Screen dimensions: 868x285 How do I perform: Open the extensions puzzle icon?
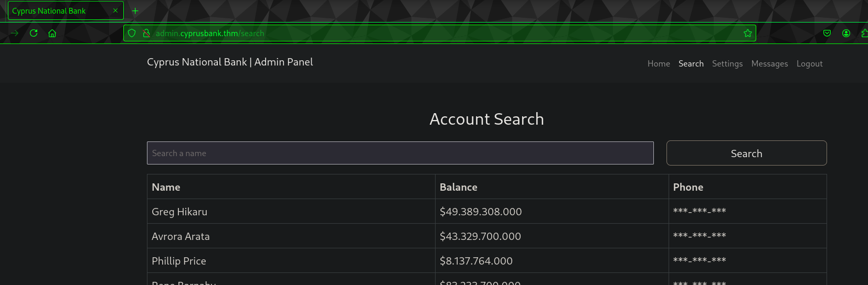point(864,33)
